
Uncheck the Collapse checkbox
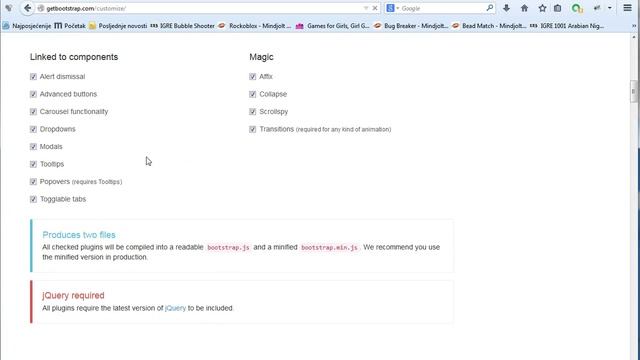[253, 94]
